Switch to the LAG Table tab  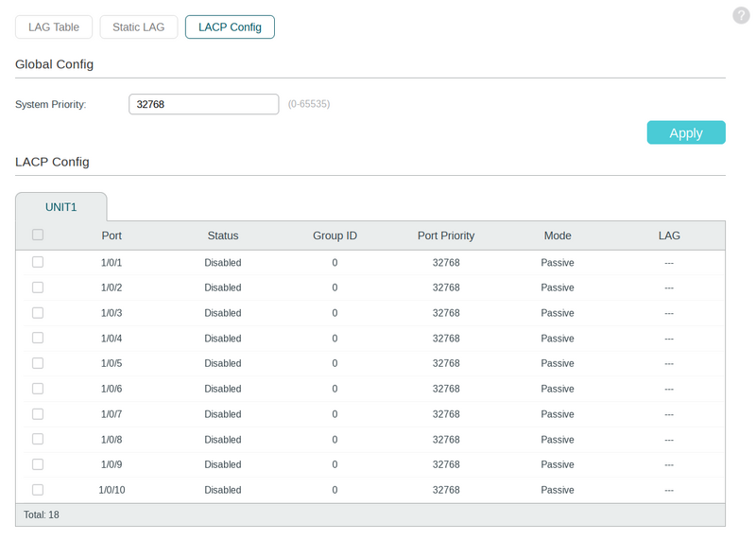[x=54, y=27]
